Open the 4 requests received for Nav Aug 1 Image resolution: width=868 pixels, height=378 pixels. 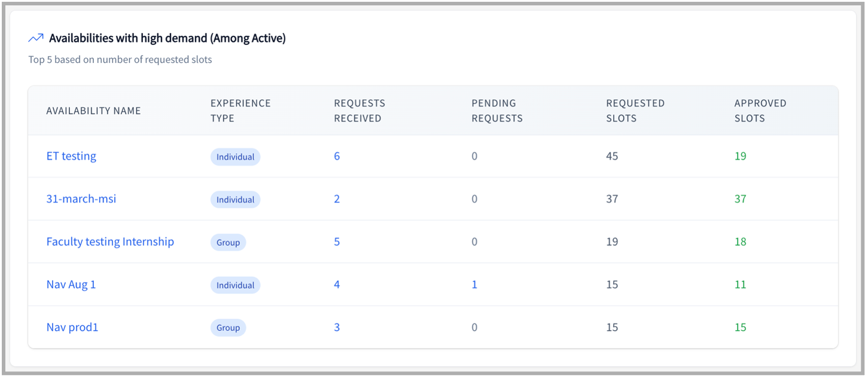337,285
